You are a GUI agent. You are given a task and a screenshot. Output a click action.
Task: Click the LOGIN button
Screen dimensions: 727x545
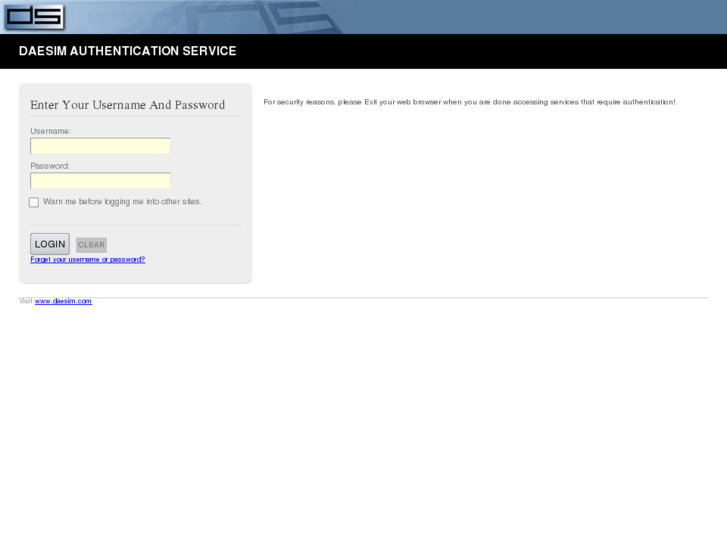pos(50,244)
